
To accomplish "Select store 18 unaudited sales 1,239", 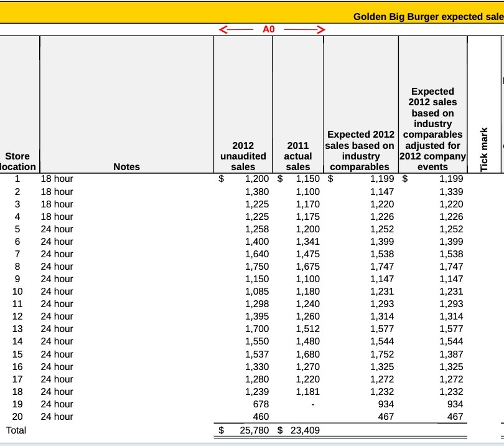I will click(x=257, y=392).
